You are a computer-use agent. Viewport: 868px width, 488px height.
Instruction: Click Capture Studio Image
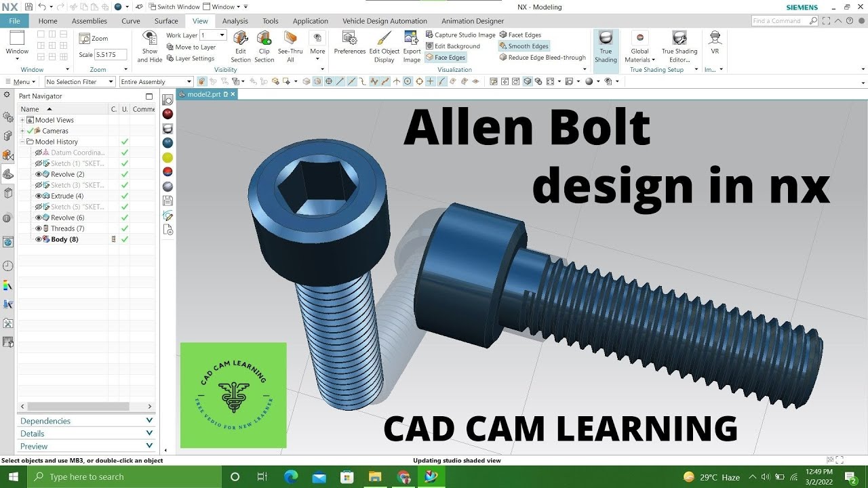click(x=460, y=35)
